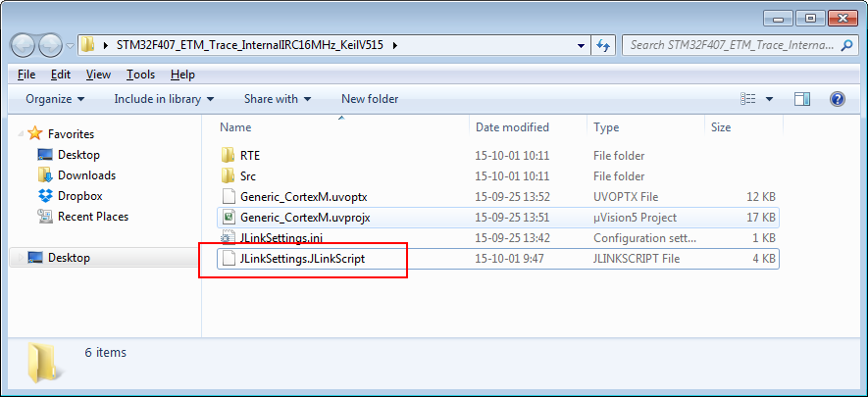Select Generic_CortexM.uvprojx file name

[305, 218]
